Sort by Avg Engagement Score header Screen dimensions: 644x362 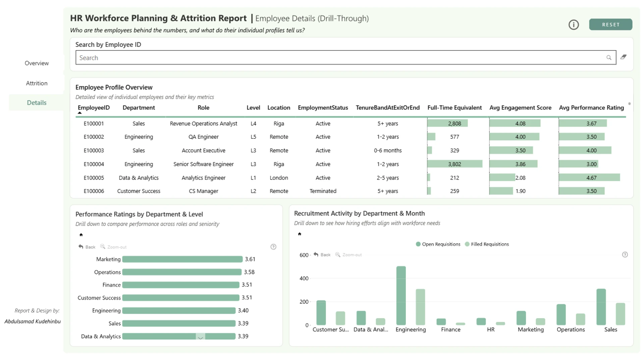coord(520,108)
